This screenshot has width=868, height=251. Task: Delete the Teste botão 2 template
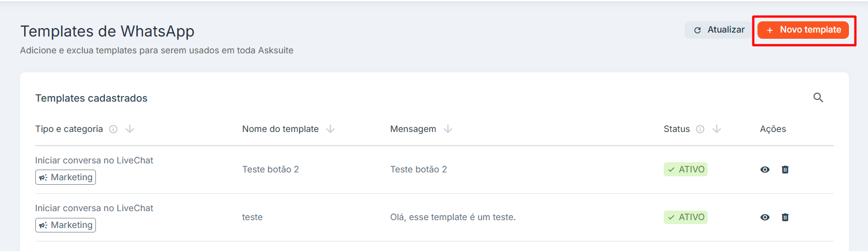(785, 170)
